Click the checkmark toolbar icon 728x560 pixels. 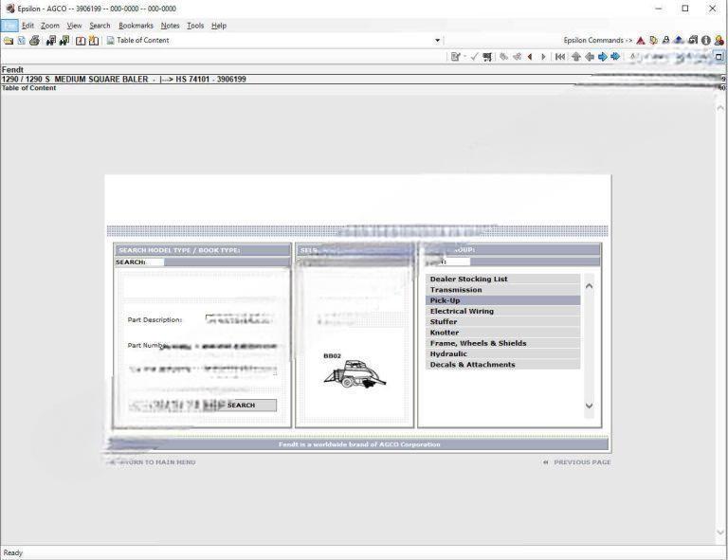click(474, 57)
